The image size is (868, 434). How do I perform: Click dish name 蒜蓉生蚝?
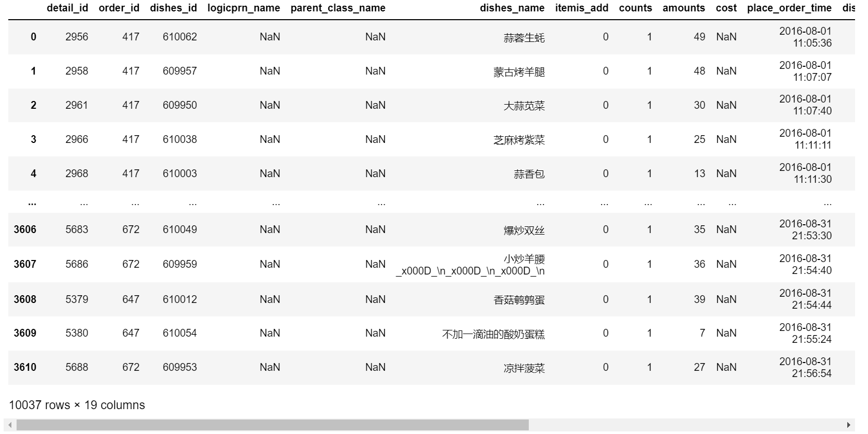click(x=524, y=37)
